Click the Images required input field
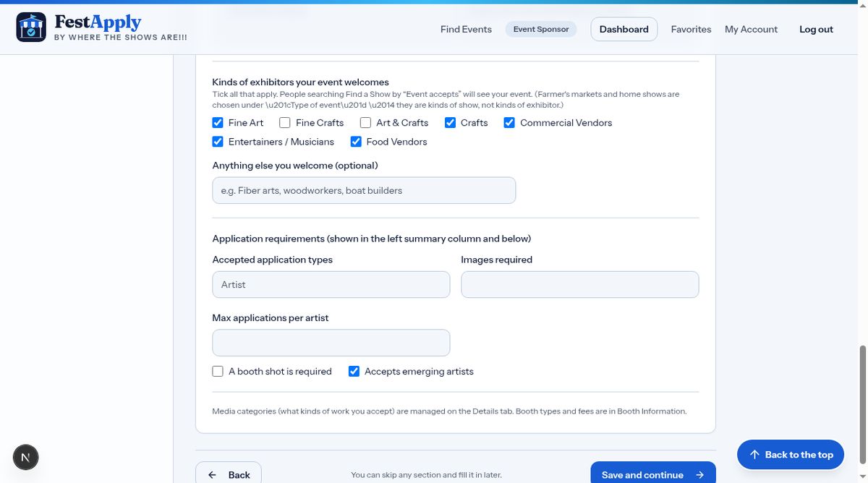Viewport: 868px width, 483px height. [580, 285]
